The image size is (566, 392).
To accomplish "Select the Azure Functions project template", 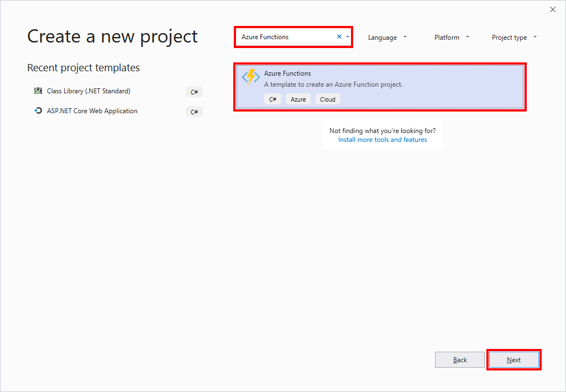I will click(380, 87).
